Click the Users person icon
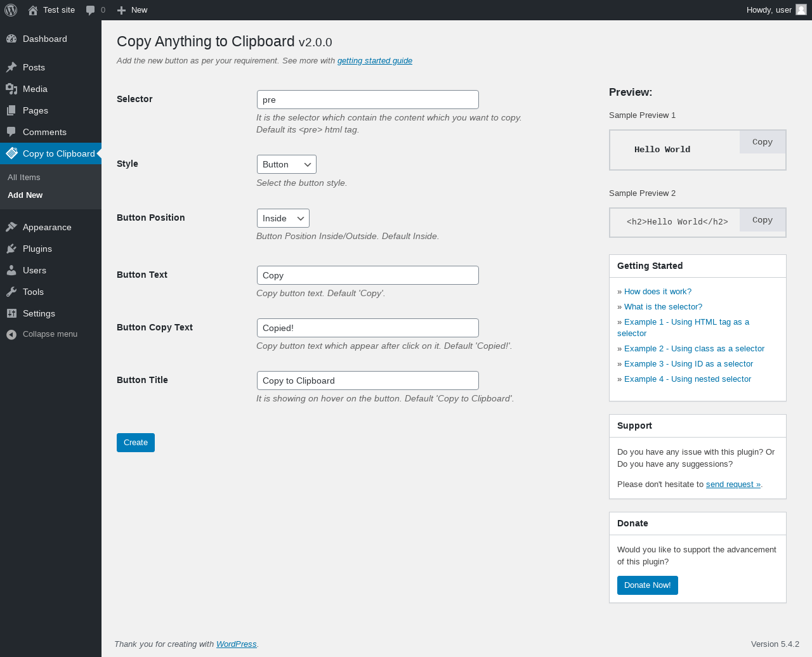812x657 pixels. [x=11, y=270]
